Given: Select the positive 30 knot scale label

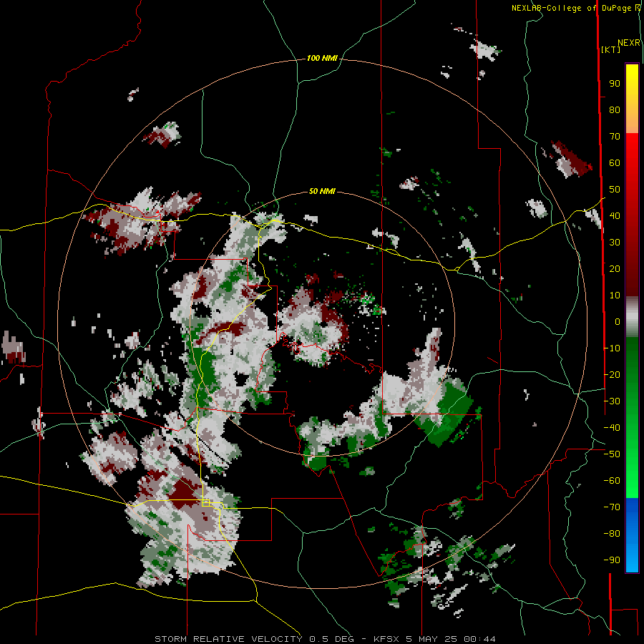Looking at the screenshot, I should coord(615,243).
